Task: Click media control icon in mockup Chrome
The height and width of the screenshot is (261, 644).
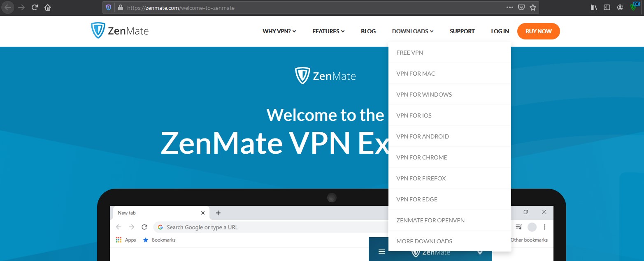Action: click(x=518, y=227)
